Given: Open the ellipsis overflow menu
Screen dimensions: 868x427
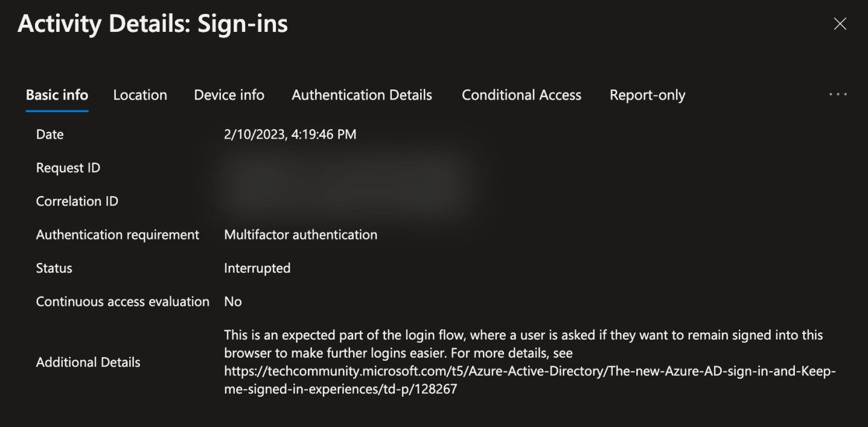Looking at the screenshot, I should [838, 94].
